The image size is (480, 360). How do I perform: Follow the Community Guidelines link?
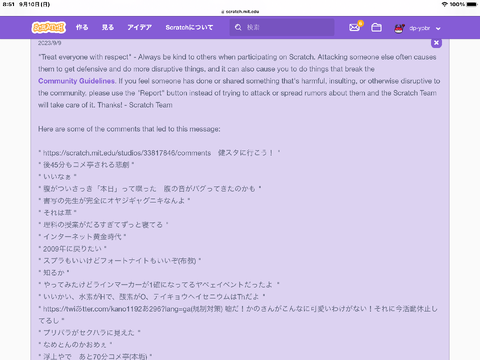77,81
